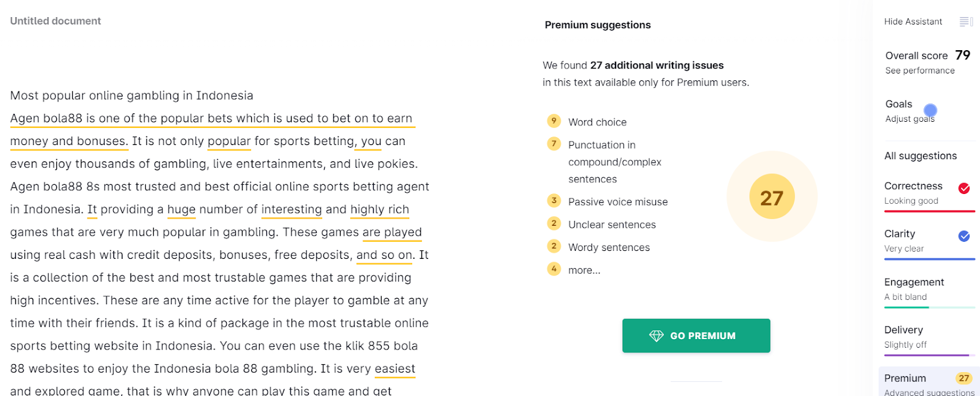Click the Premium 27 count badge
This screenshot has height=396, width=980.
[963, 378]
